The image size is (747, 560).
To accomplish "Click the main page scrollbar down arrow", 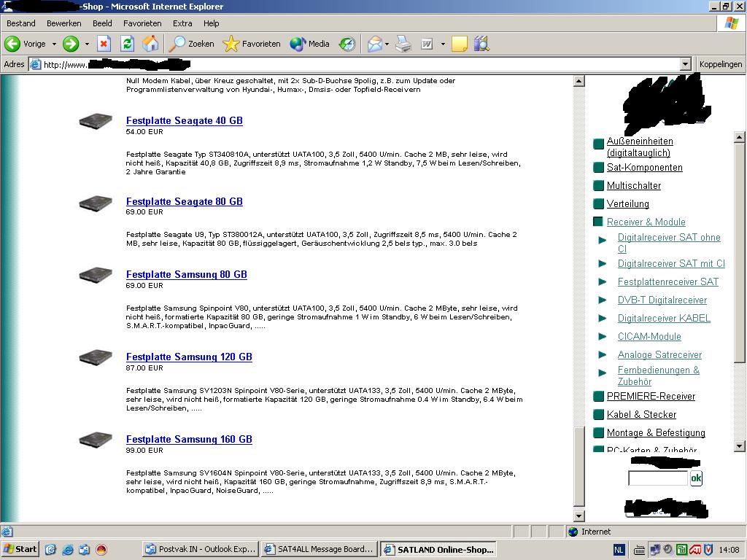I will (x=578, y=516).
